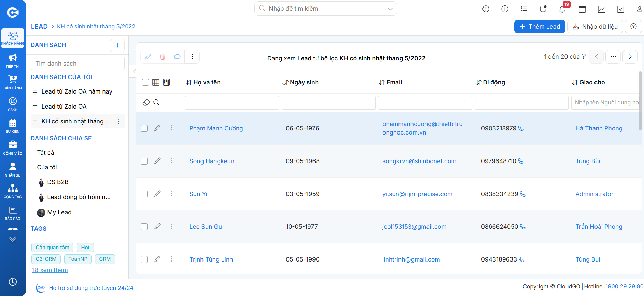
Task: Click the Nhập dữ liệu import button
Action: pyautogui.click(x=595, y=27)
